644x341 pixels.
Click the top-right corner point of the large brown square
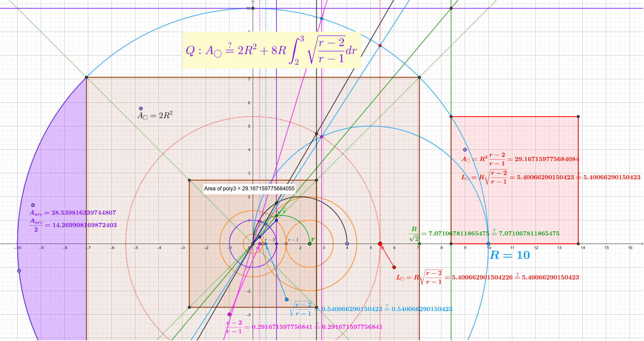[420, 77]
